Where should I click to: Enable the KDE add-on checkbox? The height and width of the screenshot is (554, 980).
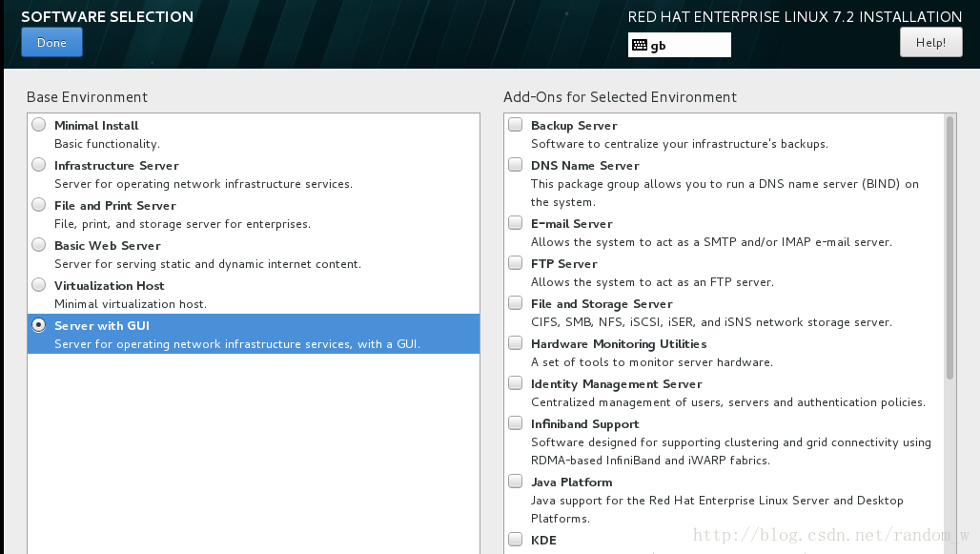point(515,539)
